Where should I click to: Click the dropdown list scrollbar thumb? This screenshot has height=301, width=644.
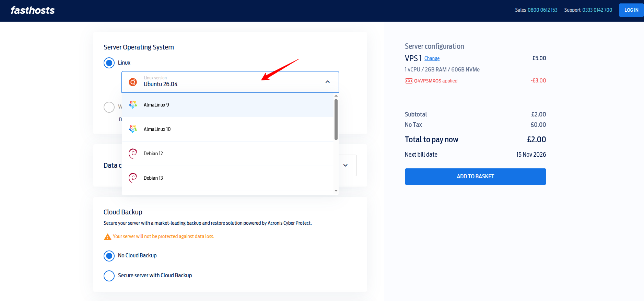coord(336,120)
